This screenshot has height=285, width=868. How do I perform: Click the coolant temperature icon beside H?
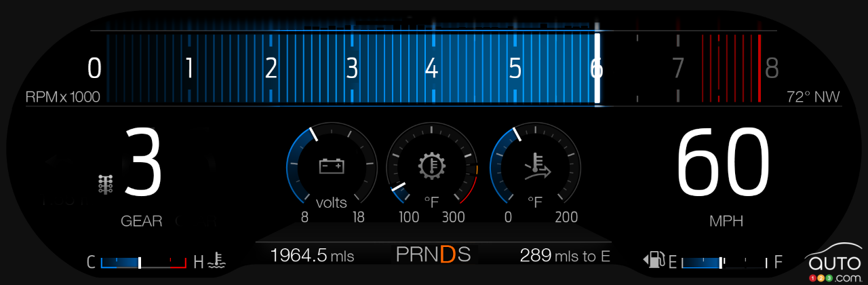[x=218, y=261]
